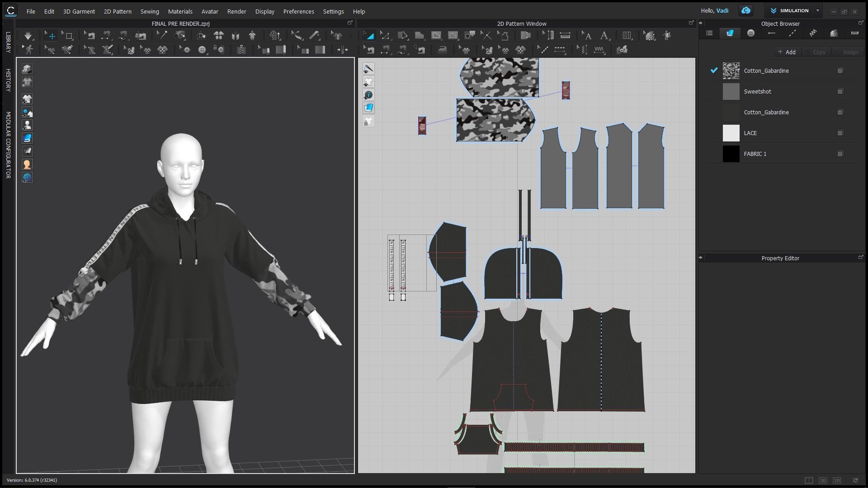The image size is (868, 488).
Task: Collapse the Object Browser panel arrow
Action: tap(701, 23)
